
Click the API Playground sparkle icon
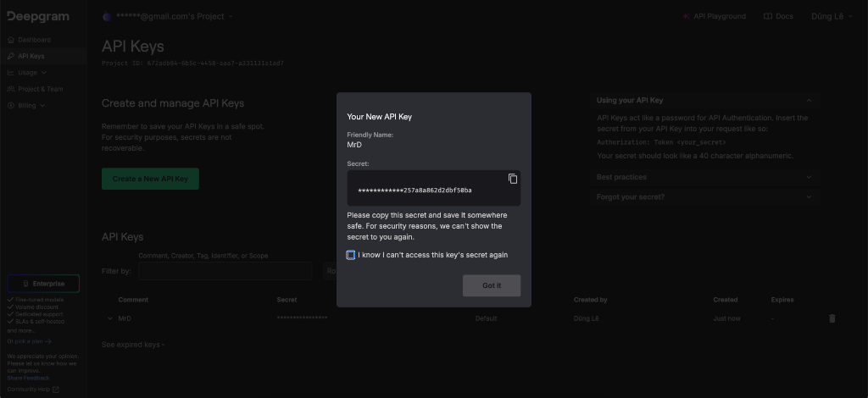[x=686, y=17]
